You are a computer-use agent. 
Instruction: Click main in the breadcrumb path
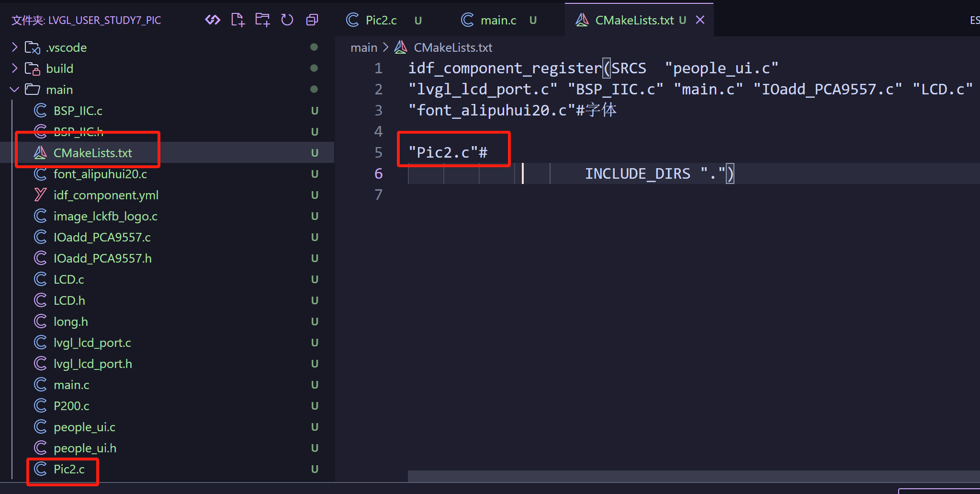coord(364,47)
